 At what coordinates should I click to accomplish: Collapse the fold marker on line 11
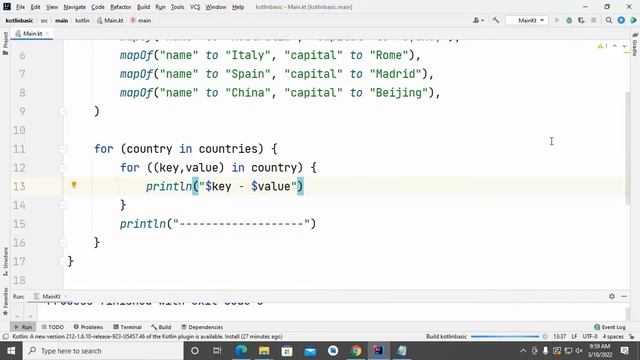point(63,149)
